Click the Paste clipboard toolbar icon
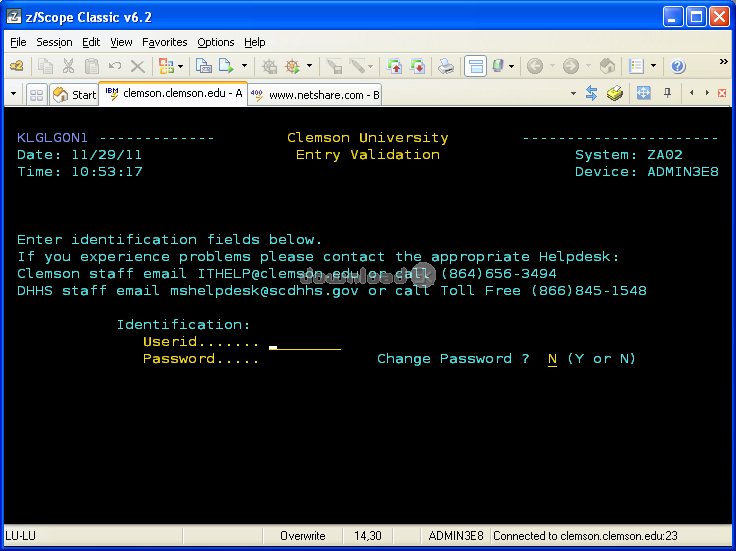This screenshot has width=736, height=551. click(x=92, y=66)
